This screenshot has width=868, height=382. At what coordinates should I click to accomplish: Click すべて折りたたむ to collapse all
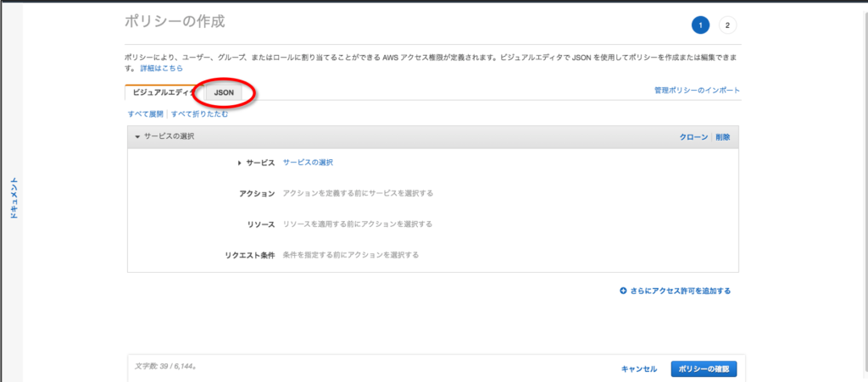click(x=199, y=113)
